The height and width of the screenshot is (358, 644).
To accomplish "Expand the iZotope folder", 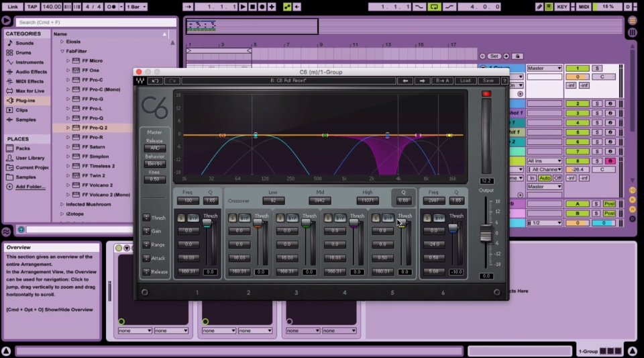I will 62,214.
